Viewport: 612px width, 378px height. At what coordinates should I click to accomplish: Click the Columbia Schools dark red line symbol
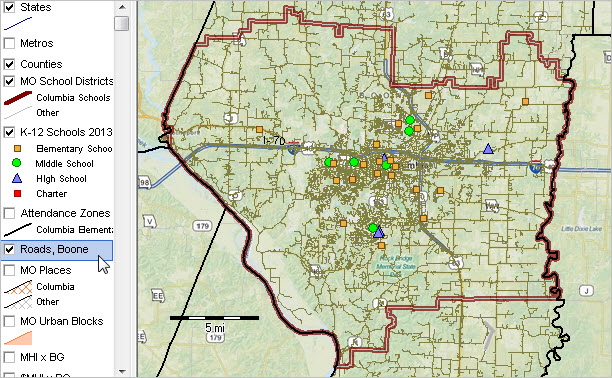pos(18,98)
